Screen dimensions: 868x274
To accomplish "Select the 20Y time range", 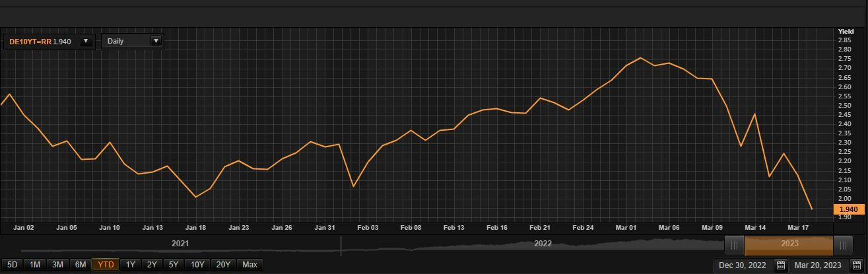I will coord(223,265).
